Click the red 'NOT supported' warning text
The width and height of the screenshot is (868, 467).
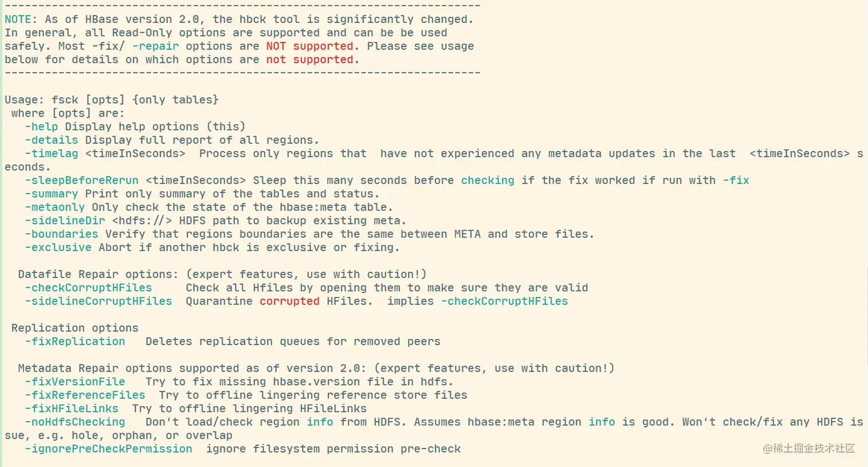click(310, 46)
